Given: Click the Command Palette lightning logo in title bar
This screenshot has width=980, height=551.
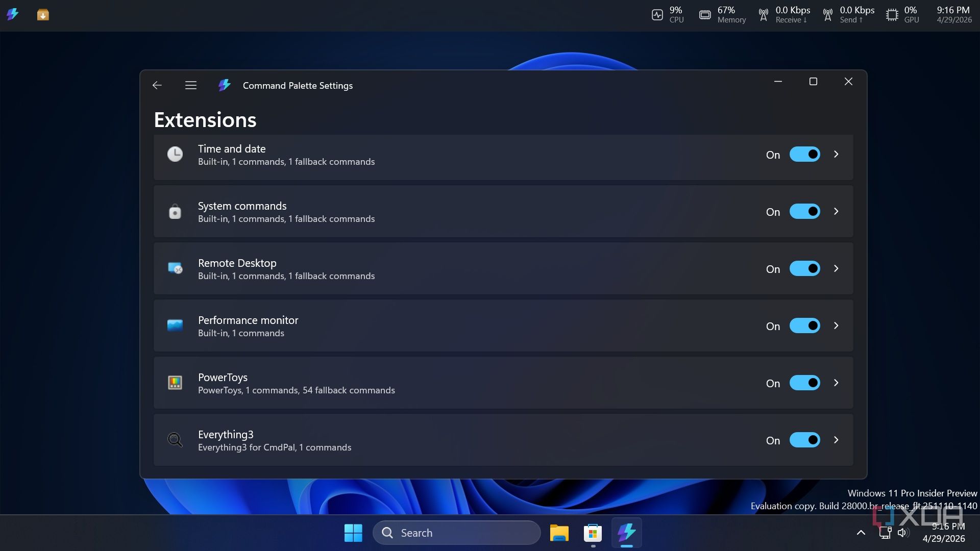Looking at the screenshot, I should pyautogui.click(x=225, y=85).
